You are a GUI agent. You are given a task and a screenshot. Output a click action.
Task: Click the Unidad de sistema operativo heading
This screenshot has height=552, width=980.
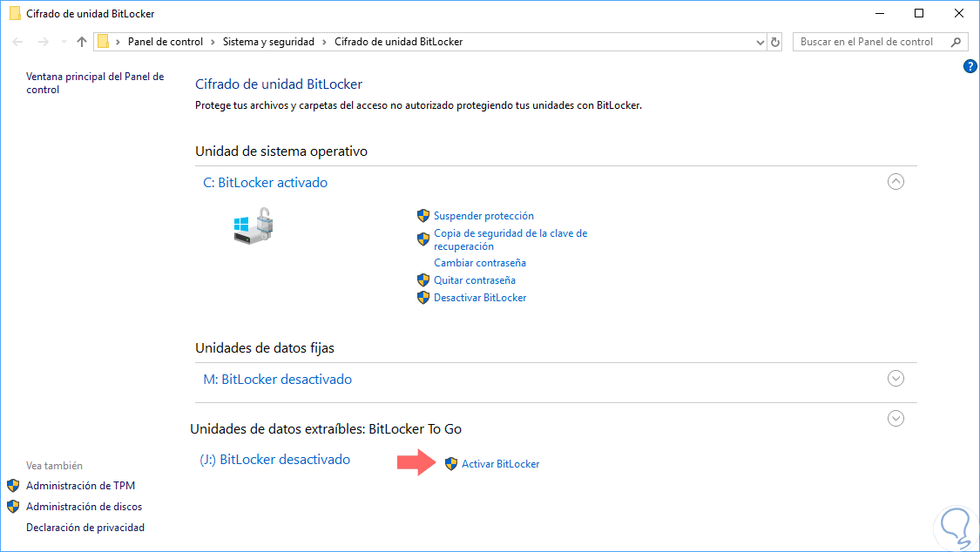[281, 151]
